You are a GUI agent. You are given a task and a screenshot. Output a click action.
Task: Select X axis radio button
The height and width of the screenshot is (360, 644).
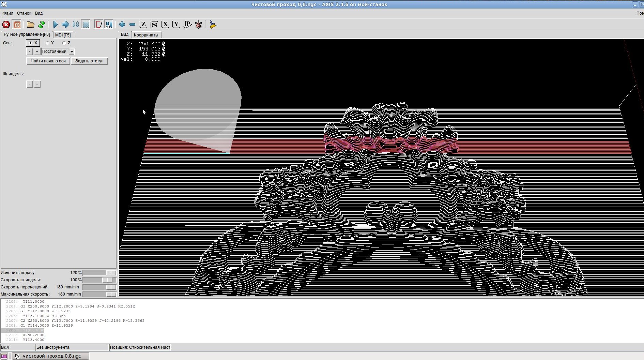point(33,43)
